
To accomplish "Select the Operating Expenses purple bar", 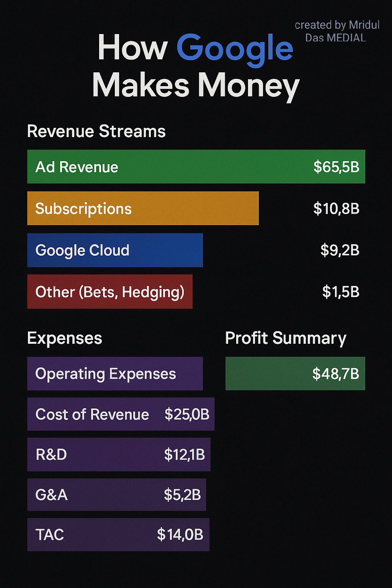I will click(x=115, y=374).
